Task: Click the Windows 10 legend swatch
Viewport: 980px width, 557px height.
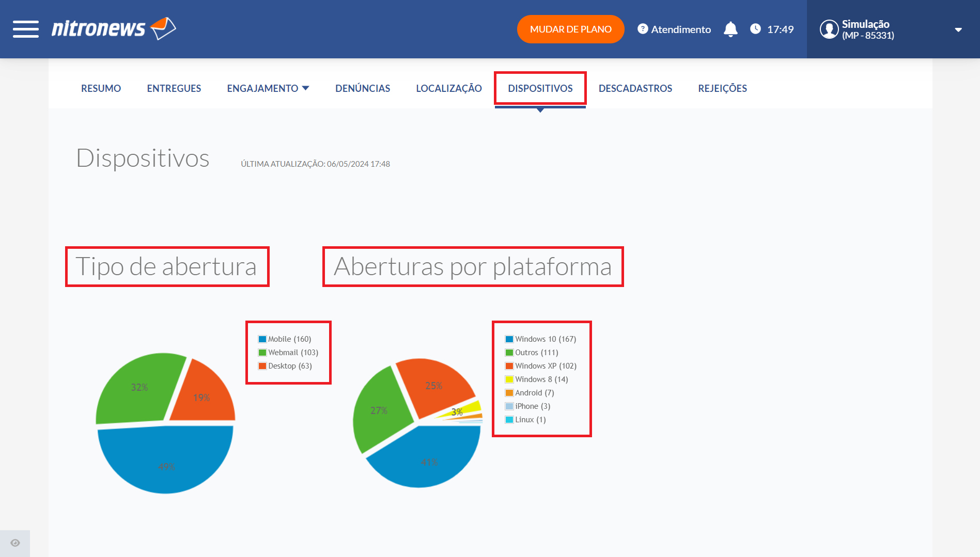Action: coord(509,339)
